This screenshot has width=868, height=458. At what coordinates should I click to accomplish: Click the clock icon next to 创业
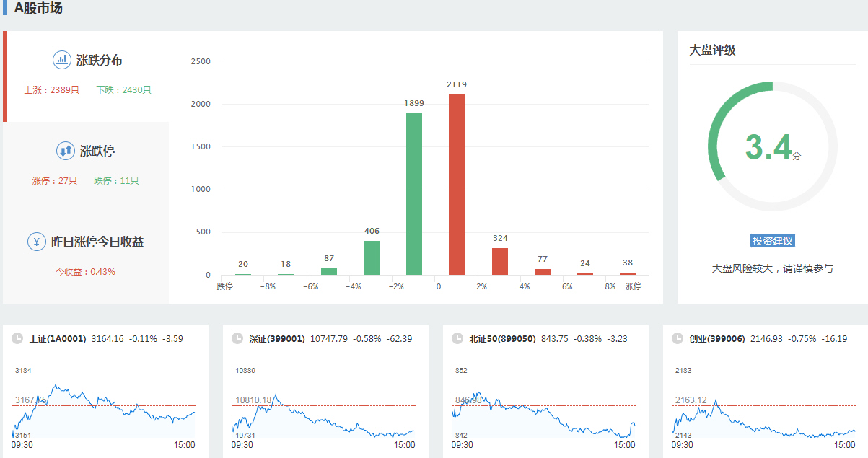coord(677,338)
